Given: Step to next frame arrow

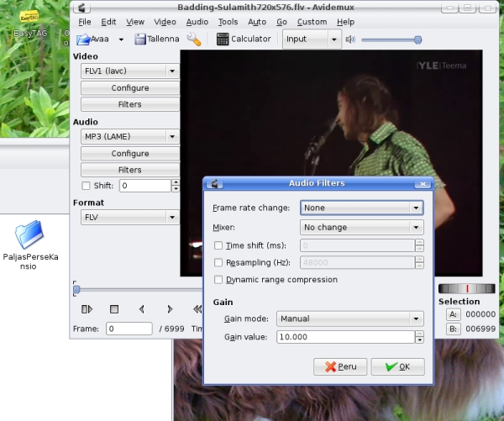Looking at the screenshot, I should point(170,309).
